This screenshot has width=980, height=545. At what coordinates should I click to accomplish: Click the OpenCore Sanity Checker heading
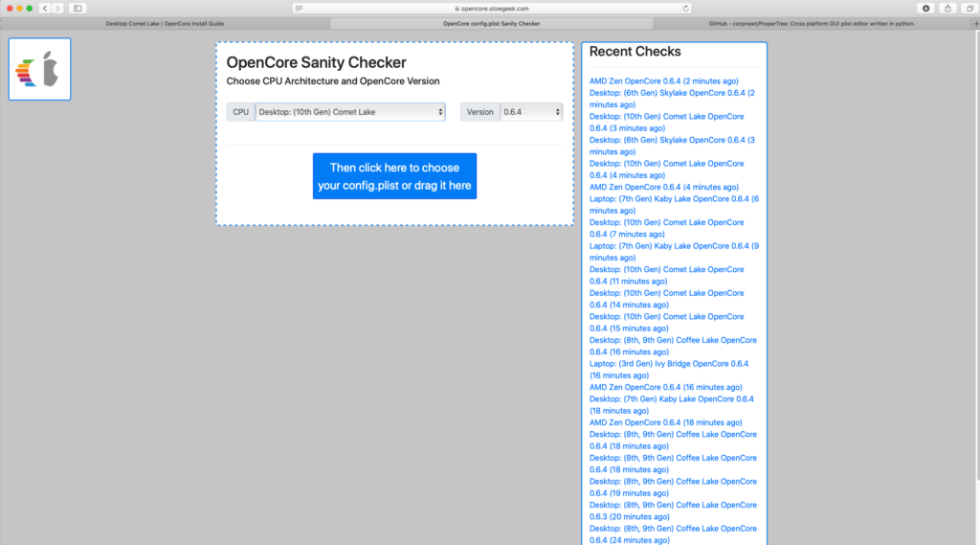[316, 62]
